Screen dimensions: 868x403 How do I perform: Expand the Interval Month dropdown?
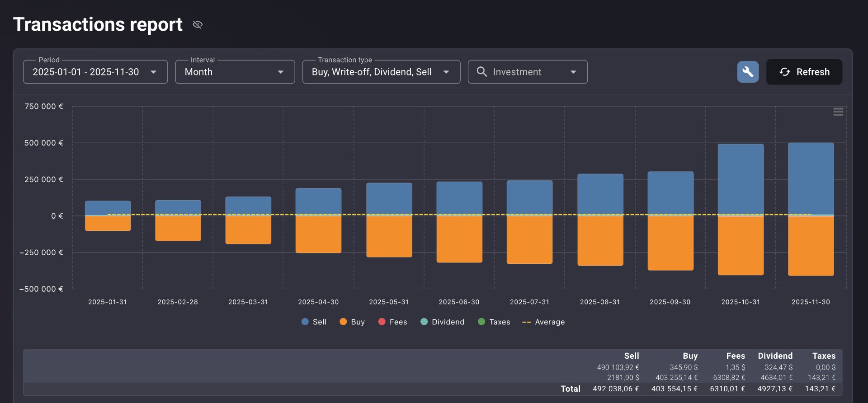pos(235,72)
